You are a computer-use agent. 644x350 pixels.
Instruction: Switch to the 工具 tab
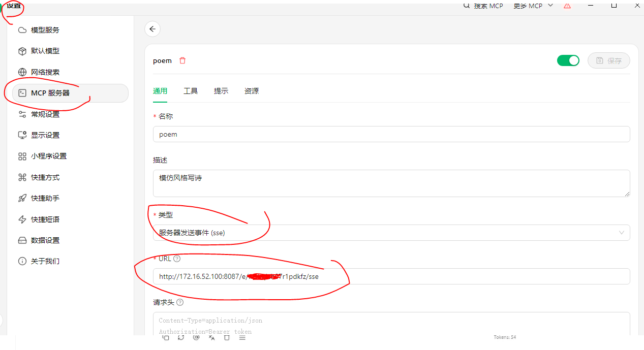coord(191,90)
